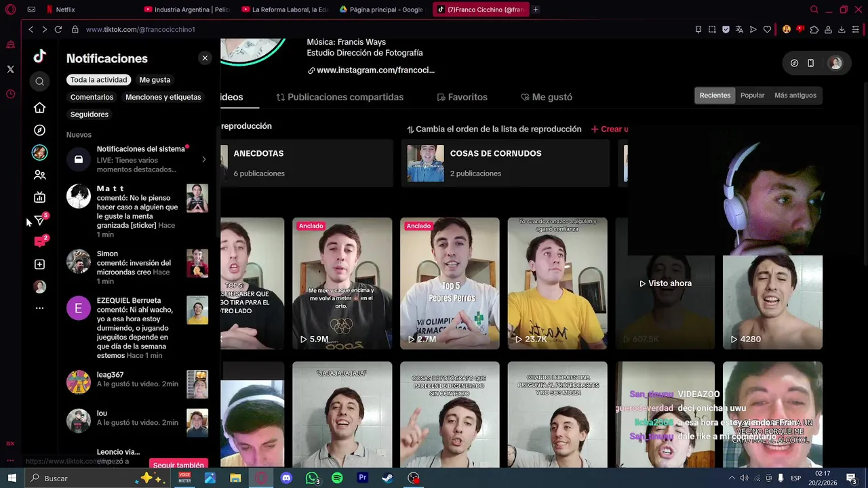Open TikTok search in the sidebar

click(x=39, y=81)
